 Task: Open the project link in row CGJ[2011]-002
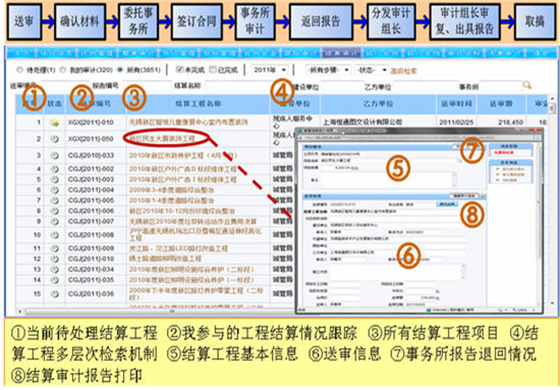[x=182, y=169]
